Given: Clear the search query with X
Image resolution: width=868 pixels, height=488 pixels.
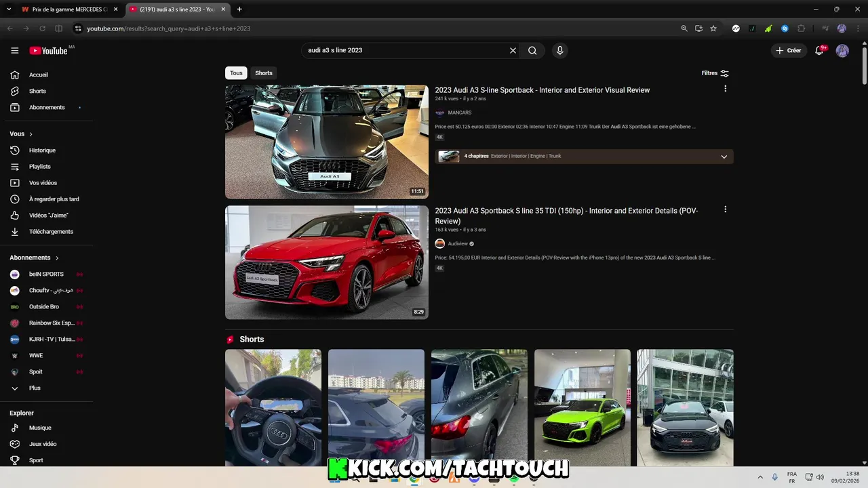Looking at the screenshot, I should point(513,50).
